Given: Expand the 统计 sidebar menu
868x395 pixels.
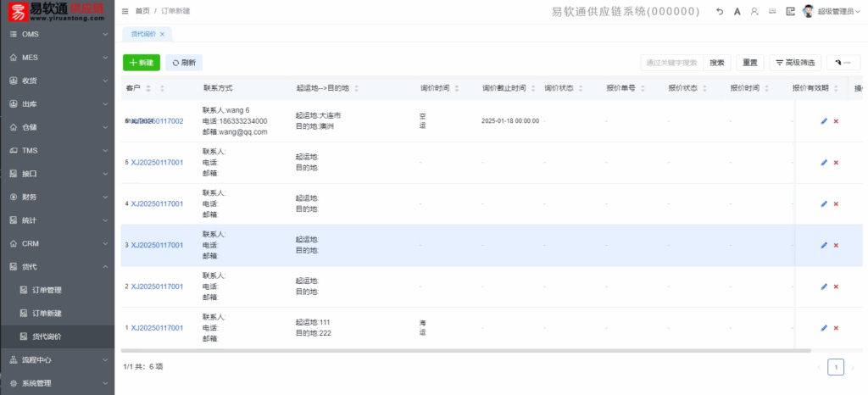Looking at the screenshot, I should (x=57, y=220).
